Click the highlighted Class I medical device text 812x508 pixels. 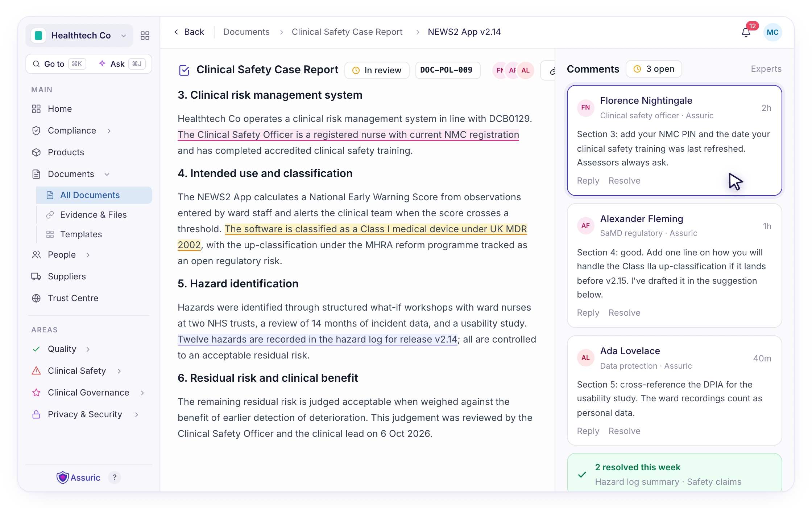(376, 229)
